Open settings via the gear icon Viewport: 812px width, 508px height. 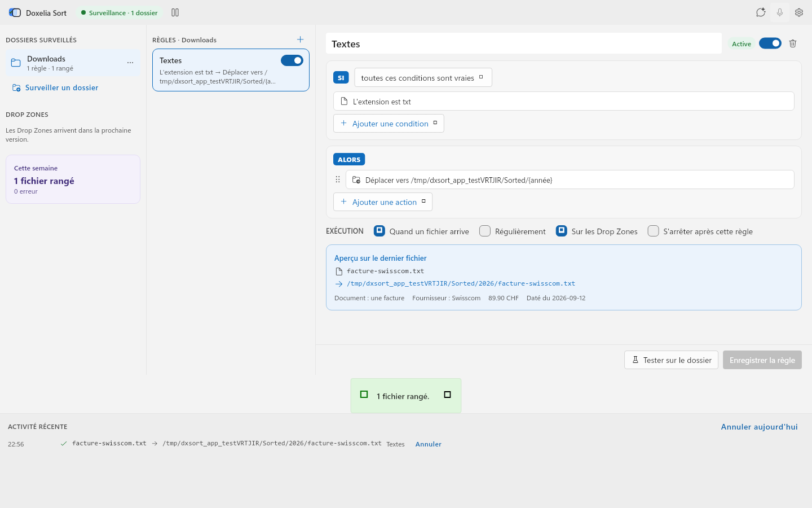coord(799,12)
